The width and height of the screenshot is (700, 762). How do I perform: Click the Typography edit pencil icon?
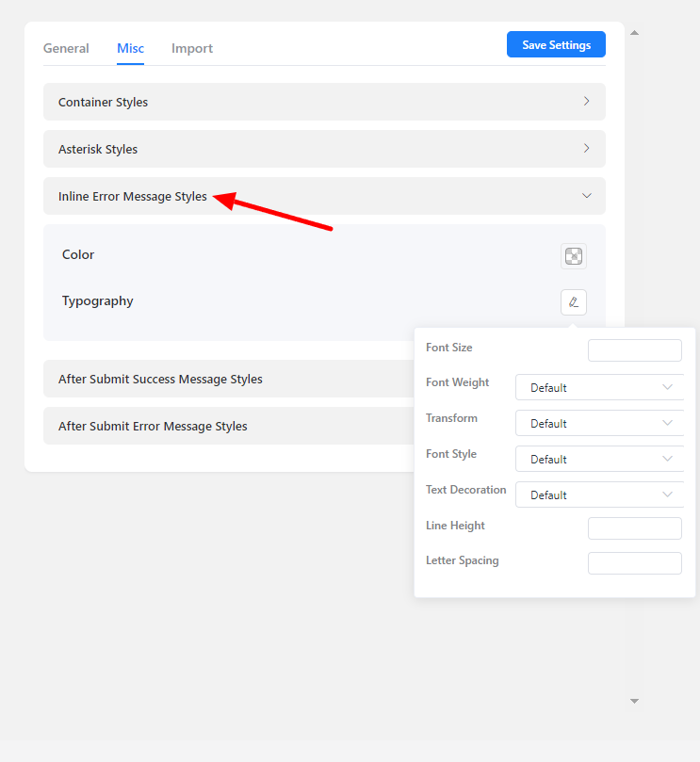pyautogui.click(x=573, y=302)
